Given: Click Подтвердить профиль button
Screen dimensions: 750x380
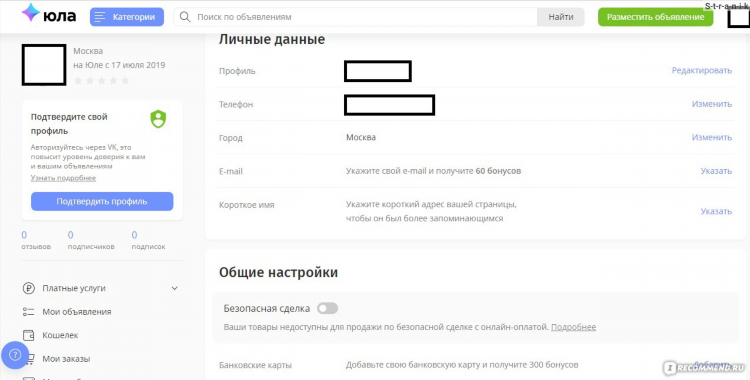Looking at the screenshot, I should click(102, 201).
